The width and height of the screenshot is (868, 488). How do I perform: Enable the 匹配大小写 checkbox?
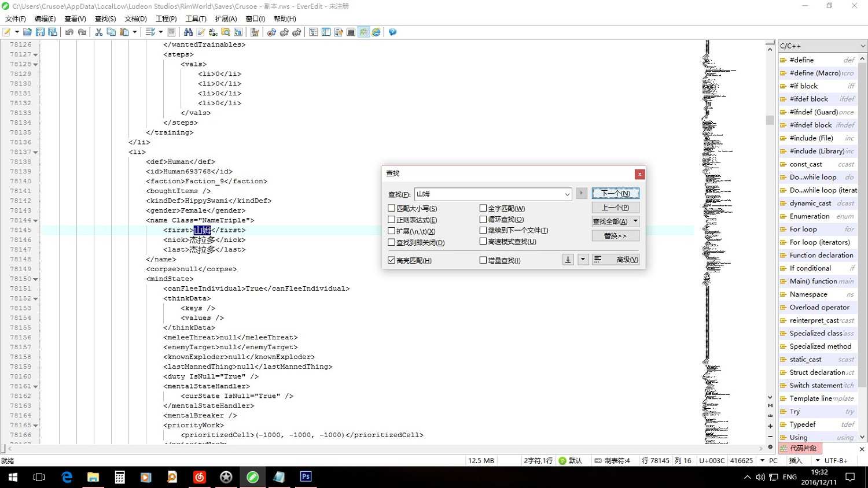pos(392,208)
